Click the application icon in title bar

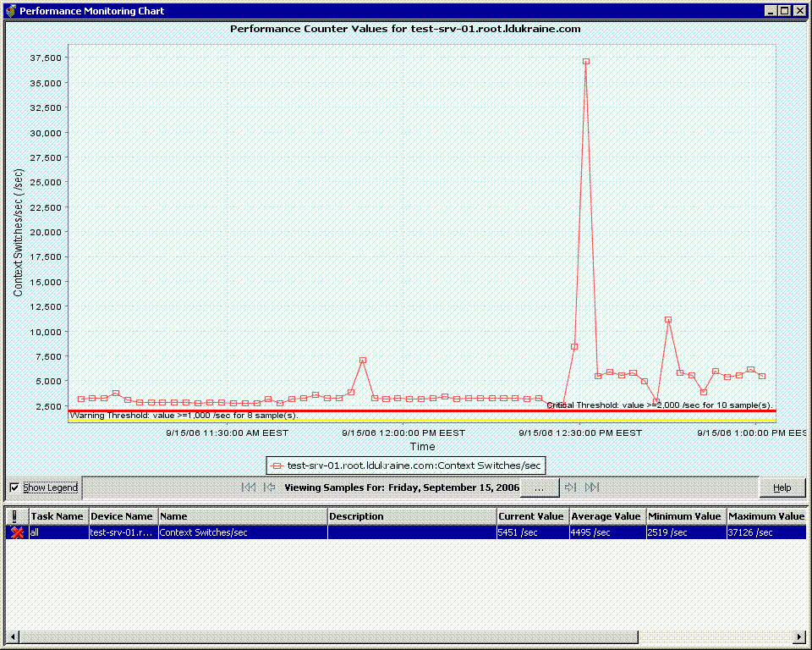pos(10,11)
